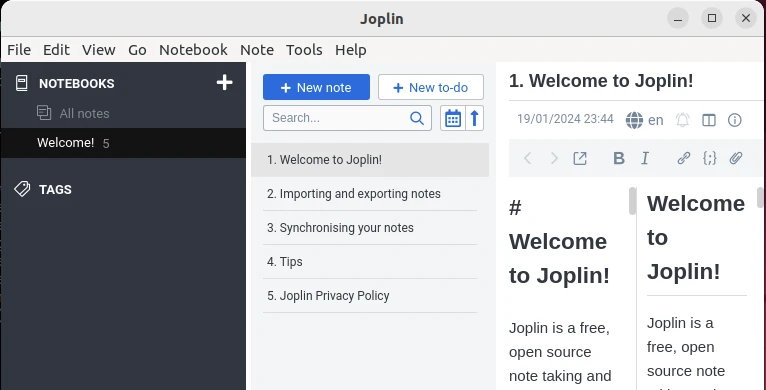Click the rendered preview pane scrollbar
Screen dimensions: 766x390
(760, 197)
